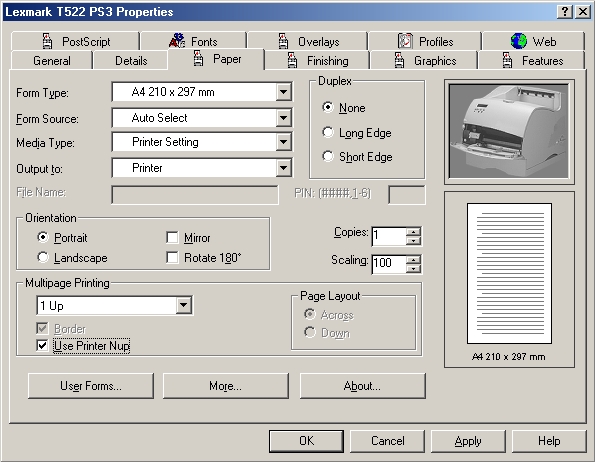This screenshot has width=595, height=462.
Task: Open the 1 Up multipage dropdown
Action: click(x=183, y=305)
